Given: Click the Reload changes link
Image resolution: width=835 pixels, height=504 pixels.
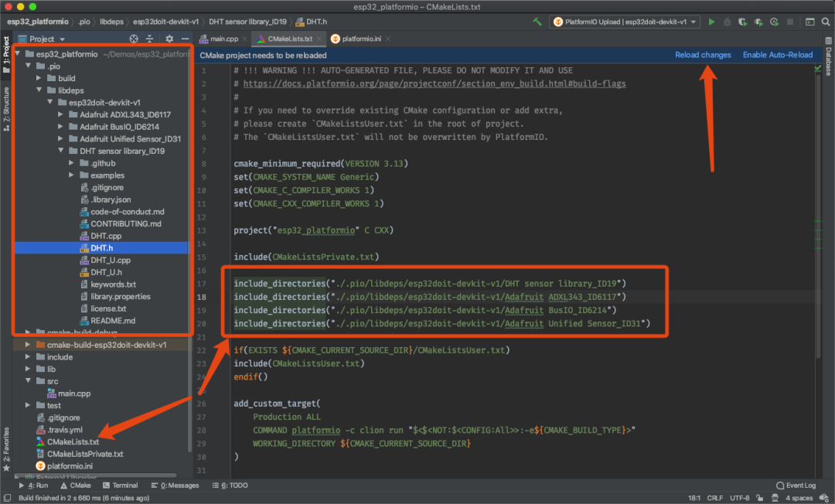Looking at the screenshot, I should [x=703, y=55].
